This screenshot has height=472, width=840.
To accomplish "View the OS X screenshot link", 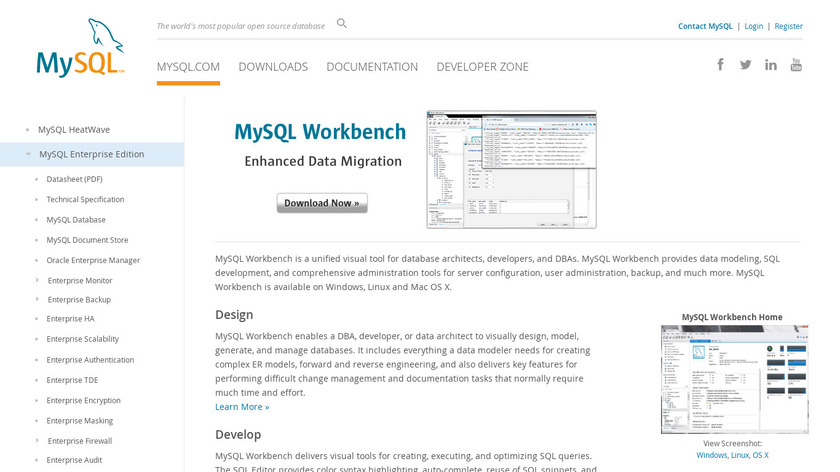I will pyautogui.click(x=761, y=455).
